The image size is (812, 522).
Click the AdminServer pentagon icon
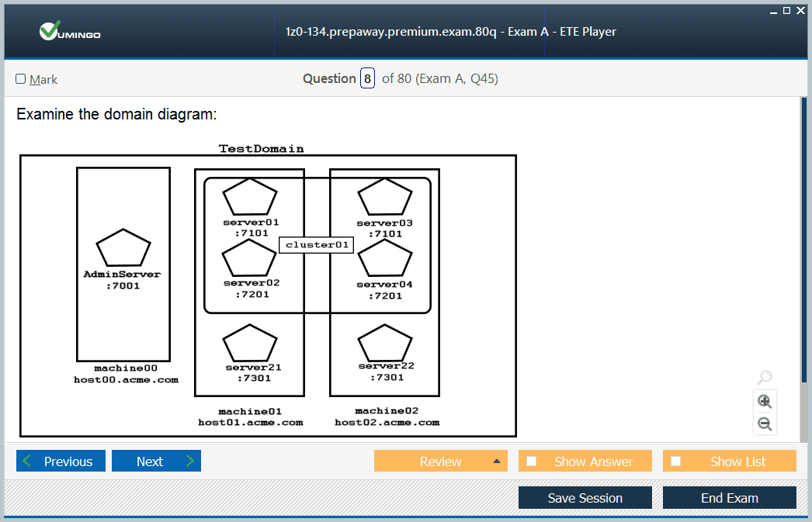[x=123, y=247]
